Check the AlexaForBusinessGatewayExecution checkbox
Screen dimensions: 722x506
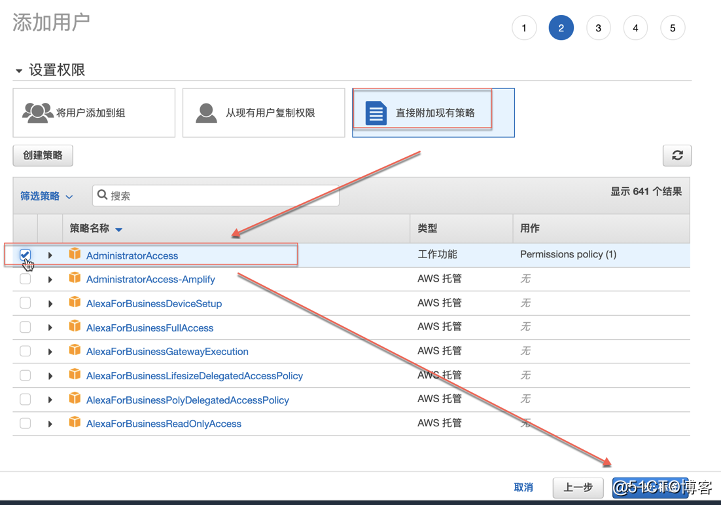(x=25, y=351)
